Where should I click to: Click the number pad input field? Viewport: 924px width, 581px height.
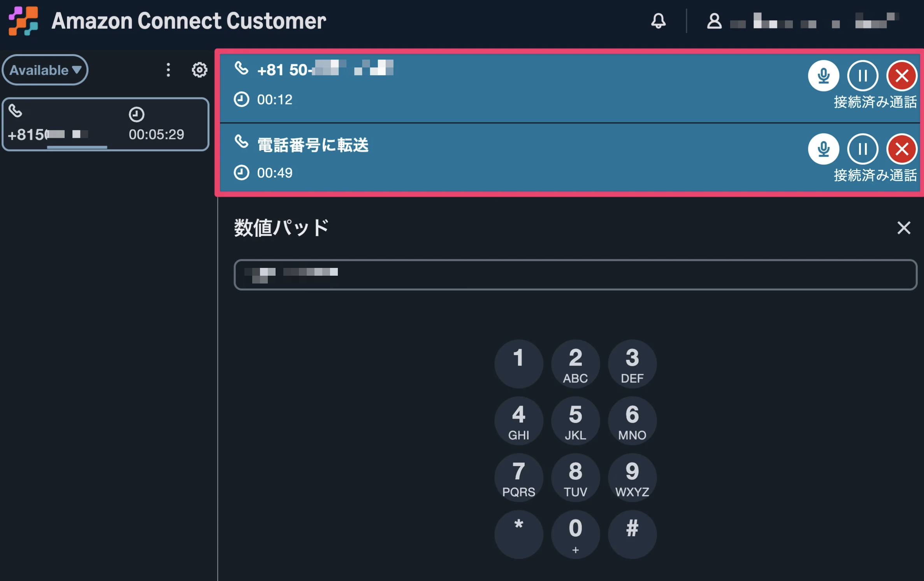tap(575, 275)
